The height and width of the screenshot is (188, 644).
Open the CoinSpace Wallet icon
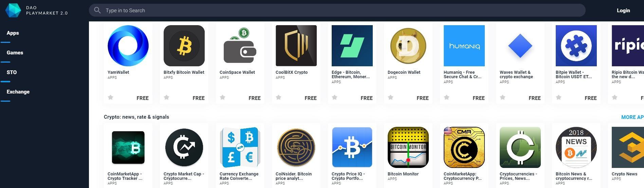click(240, 46)
